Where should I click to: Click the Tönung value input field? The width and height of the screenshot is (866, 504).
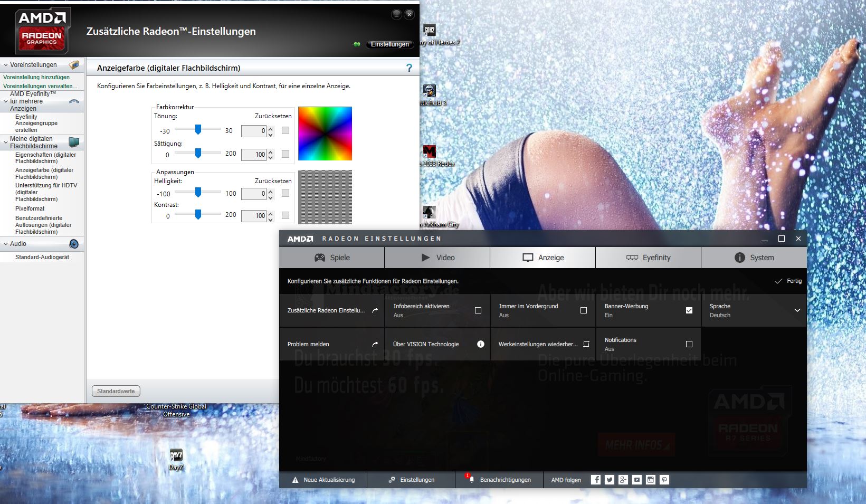(254, 131)
